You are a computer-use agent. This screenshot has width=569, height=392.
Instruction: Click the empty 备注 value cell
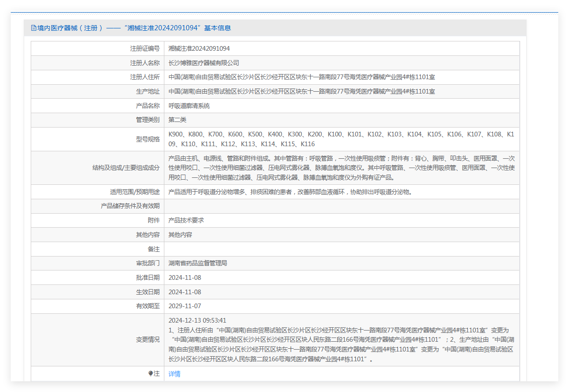341,249
